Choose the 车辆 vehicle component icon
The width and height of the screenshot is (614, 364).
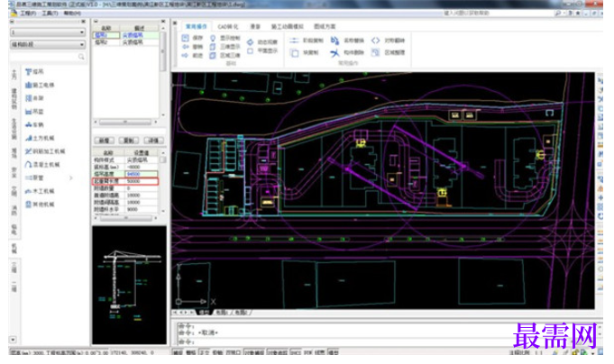[x=28, y=124]
